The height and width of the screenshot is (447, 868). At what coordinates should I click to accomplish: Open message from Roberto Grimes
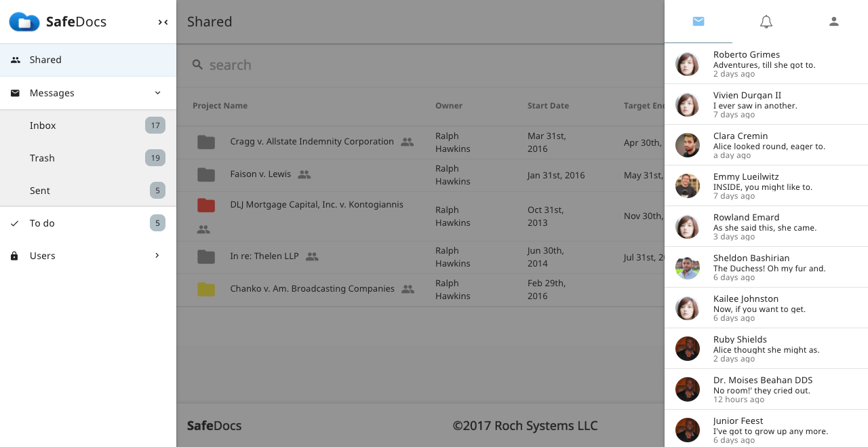click(766, 64)
